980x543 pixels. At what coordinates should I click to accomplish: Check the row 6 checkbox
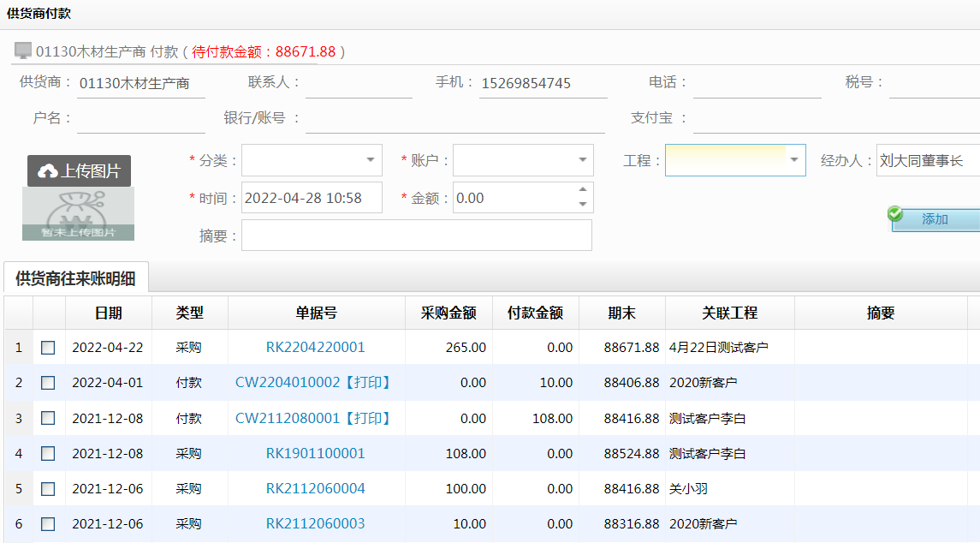point(48,523)
